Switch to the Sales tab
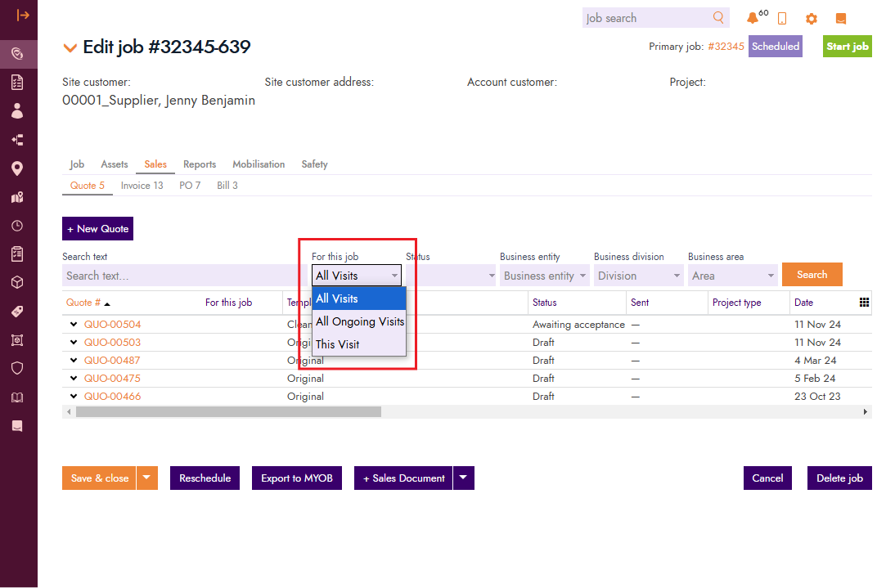Screen dimensions: 877x588 tap(155, 164)
